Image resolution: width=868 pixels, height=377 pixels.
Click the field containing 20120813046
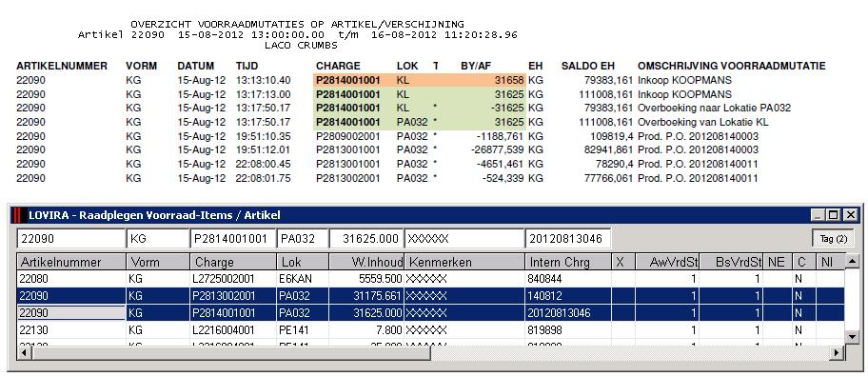click(x=567, y=239)
